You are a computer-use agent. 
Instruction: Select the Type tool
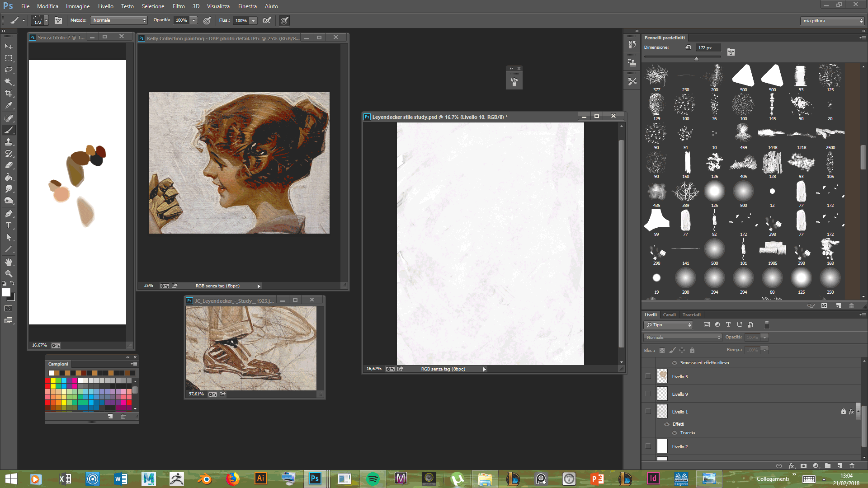tap(9, 225)
